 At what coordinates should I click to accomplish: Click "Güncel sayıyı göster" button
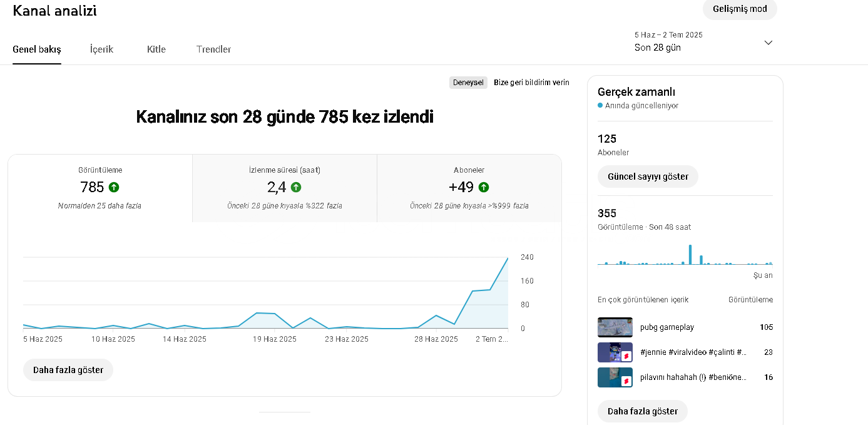click(648, 177)
